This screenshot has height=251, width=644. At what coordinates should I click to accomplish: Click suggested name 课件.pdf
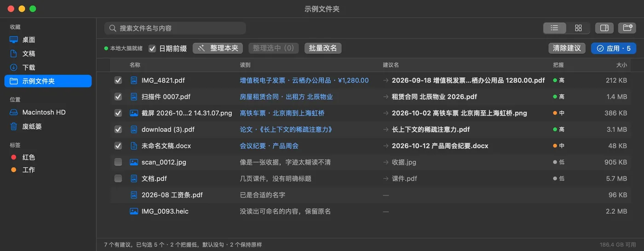pos(404,178)
